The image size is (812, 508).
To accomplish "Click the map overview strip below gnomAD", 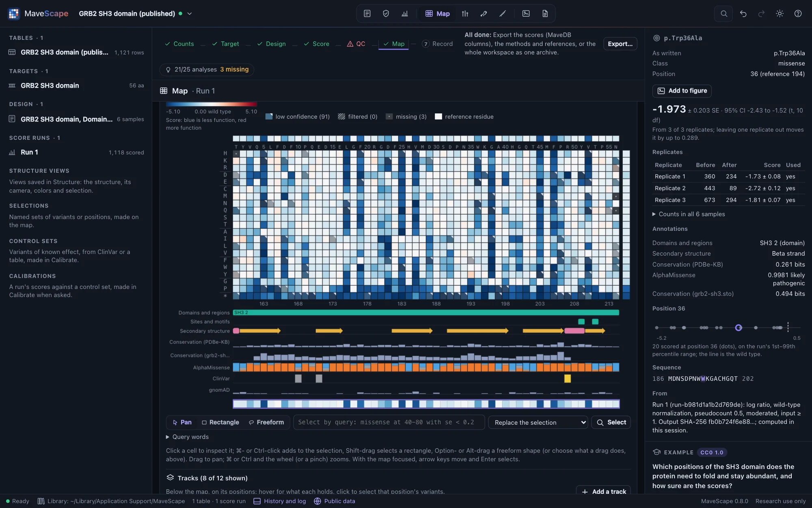I will point(426,404).
